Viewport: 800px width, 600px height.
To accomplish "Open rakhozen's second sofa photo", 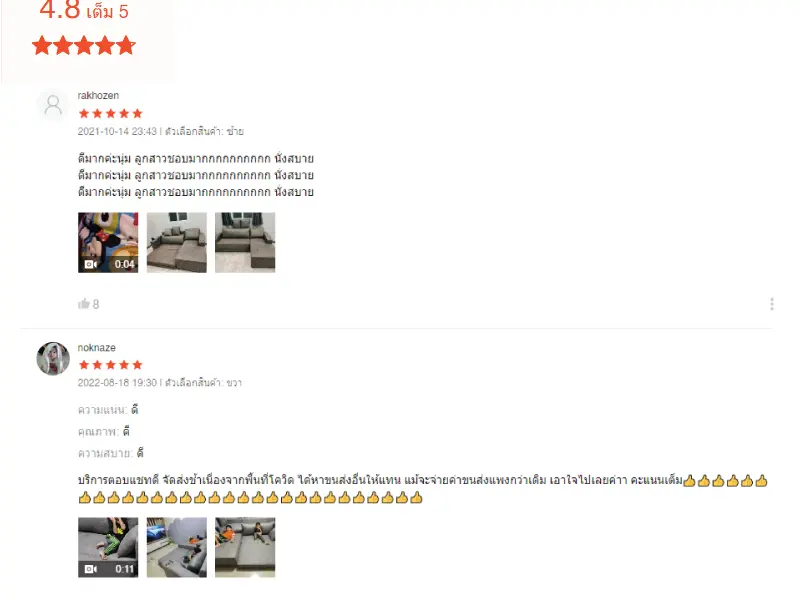I will (x=177, y=242).
